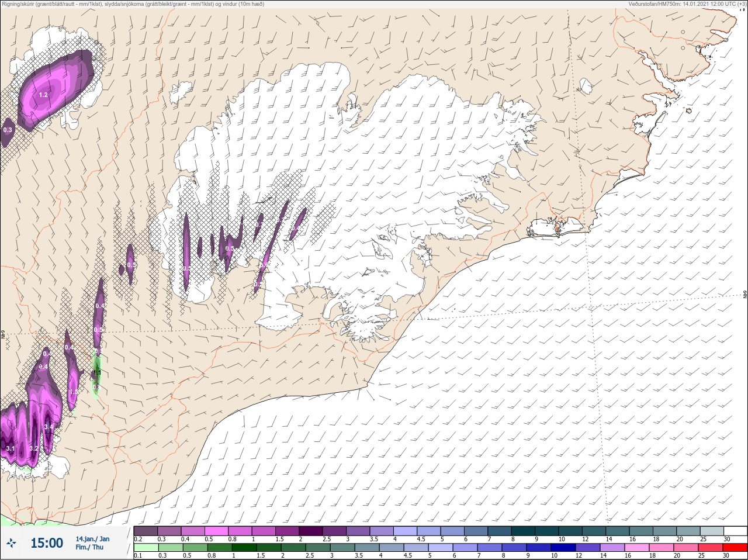This screenshot has height=560, width=748.
Task: Click the '4.5' label in the upper legend row
Action: click(x=421, y=539)
